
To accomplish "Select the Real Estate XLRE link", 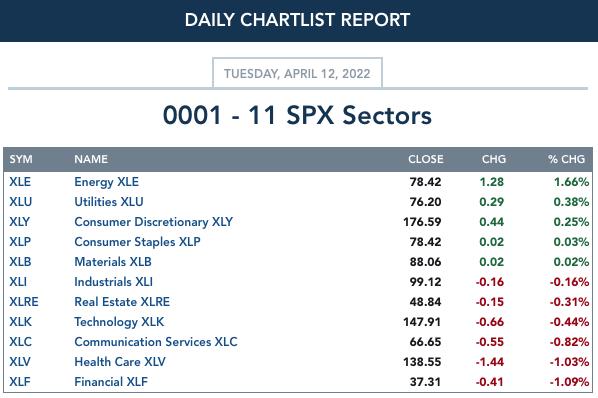I will pyautogui.click(x=122, y=302).
